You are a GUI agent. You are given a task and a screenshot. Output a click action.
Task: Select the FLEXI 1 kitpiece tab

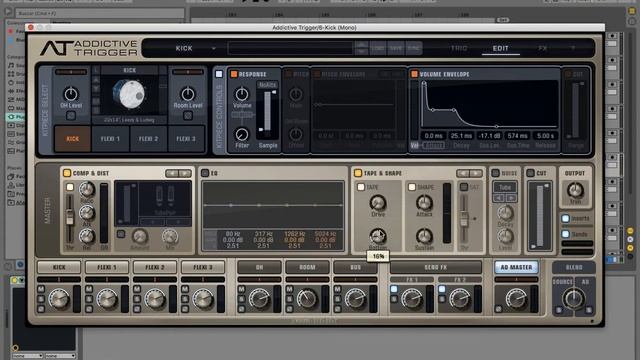coord(110,139)
